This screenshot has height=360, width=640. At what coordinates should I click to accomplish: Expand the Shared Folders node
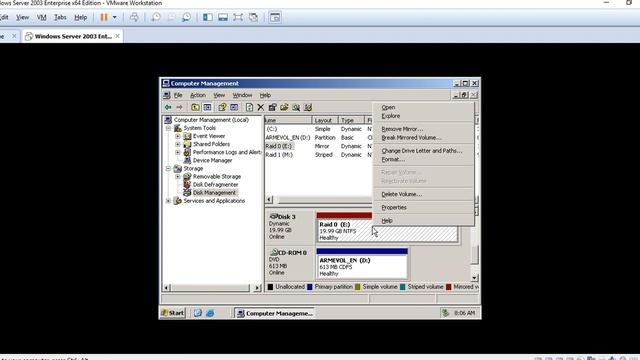click(178, 144)
